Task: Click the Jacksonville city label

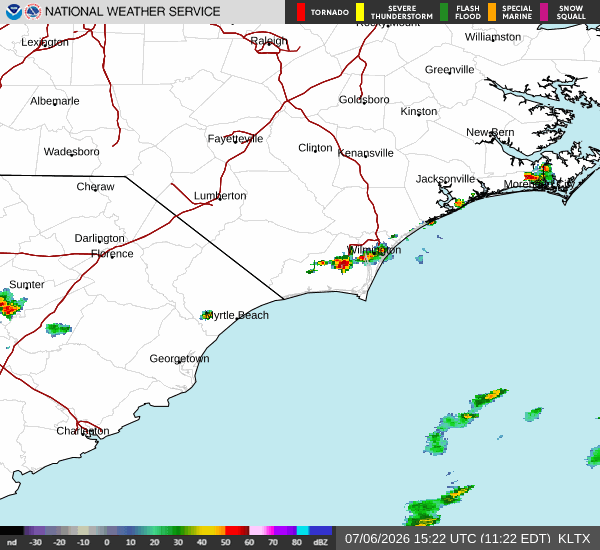Action: [445, 179]
